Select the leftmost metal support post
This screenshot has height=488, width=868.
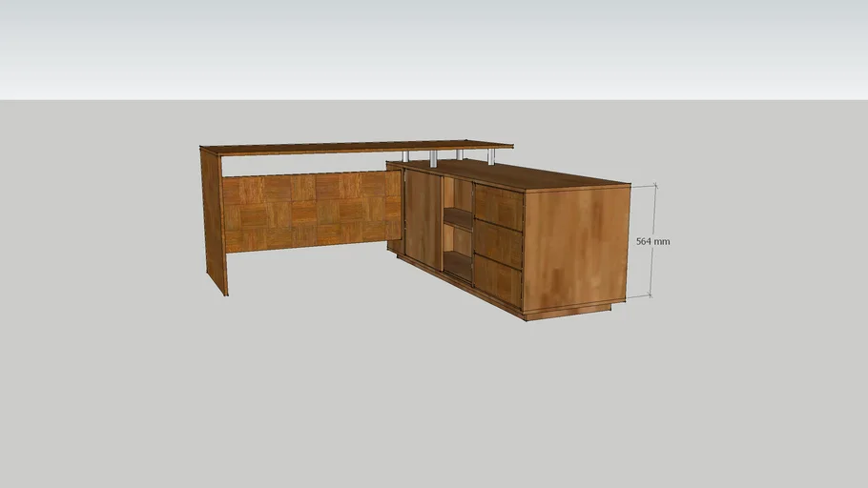coord(406,156)
